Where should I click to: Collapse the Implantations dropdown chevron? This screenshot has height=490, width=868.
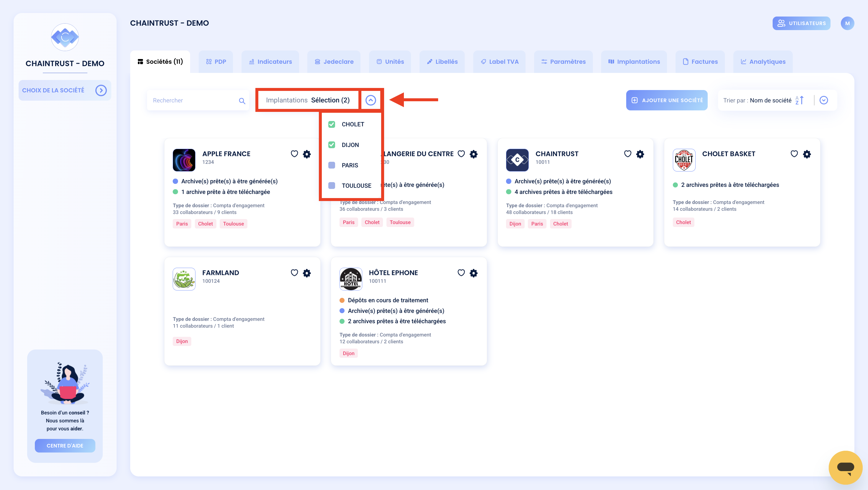371,100
